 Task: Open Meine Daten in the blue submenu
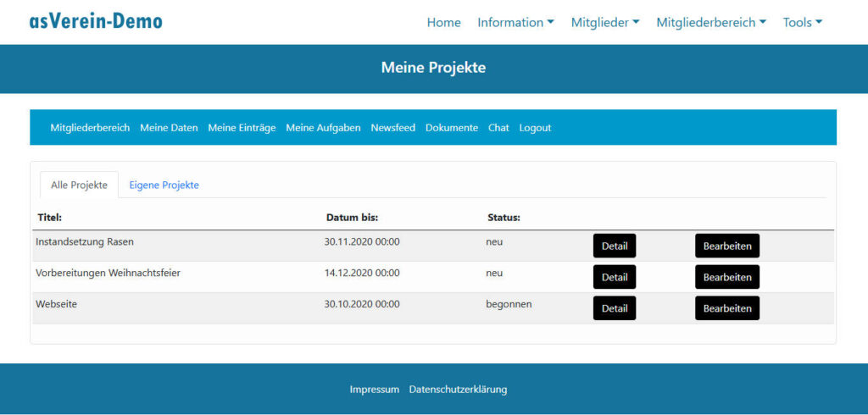[169, 128]
